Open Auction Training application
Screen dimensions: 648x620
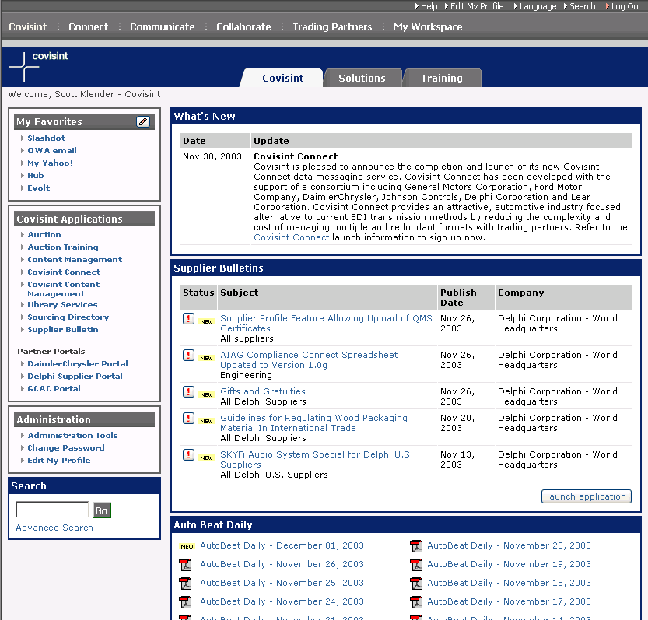[63, 247]
